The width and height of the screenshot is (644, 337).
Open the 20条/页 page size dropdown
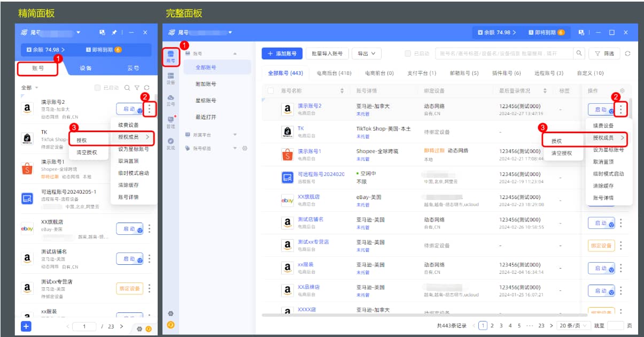[x=572, y=325]
